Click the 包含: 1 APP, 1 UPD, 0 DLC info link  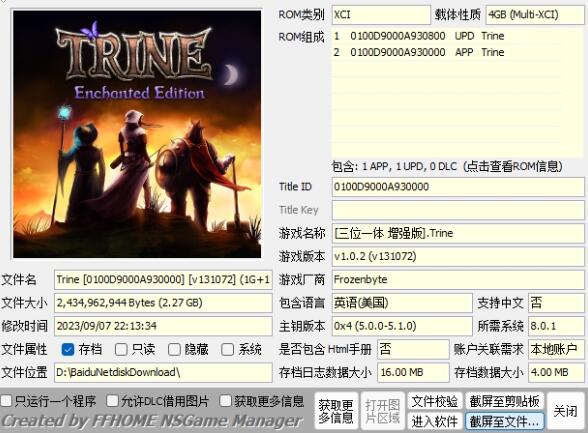[447, 166]
